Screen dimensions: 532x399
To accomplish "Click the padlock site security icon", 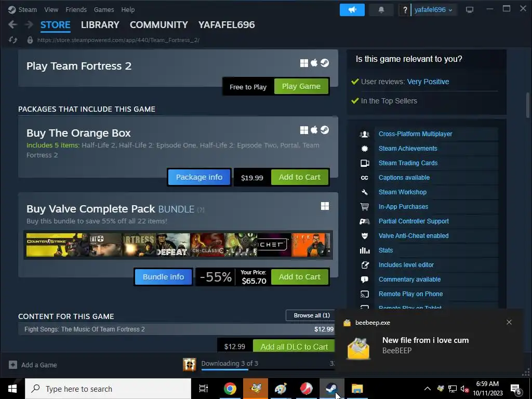I will 30,40.
